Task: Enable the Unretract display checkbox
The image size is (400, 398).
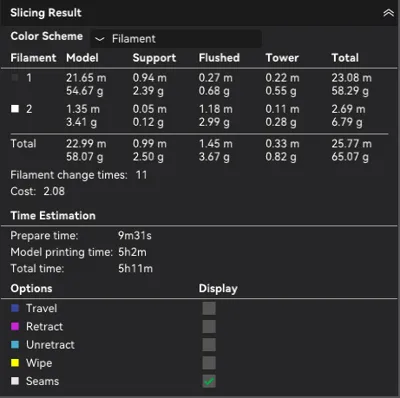Action: [x=209, y=345]
